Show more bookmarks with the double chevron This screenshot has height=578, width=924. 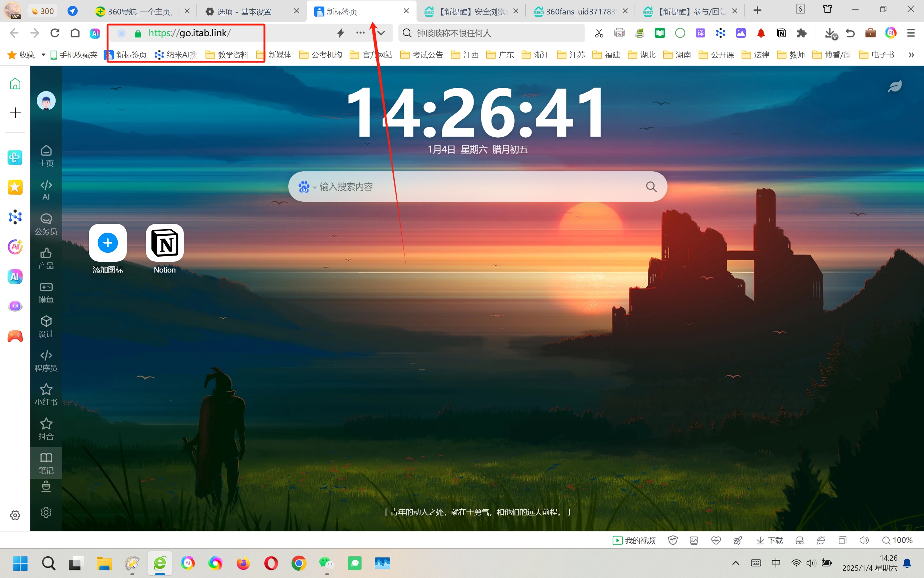pyautogui.click(x=911, y=55)
